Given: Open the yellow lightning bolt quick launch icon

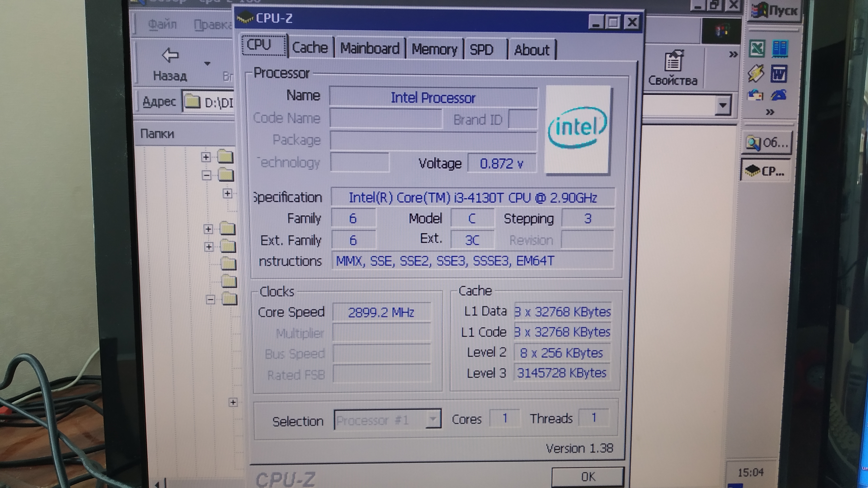Looking at the screenshot, I should 756,73.
